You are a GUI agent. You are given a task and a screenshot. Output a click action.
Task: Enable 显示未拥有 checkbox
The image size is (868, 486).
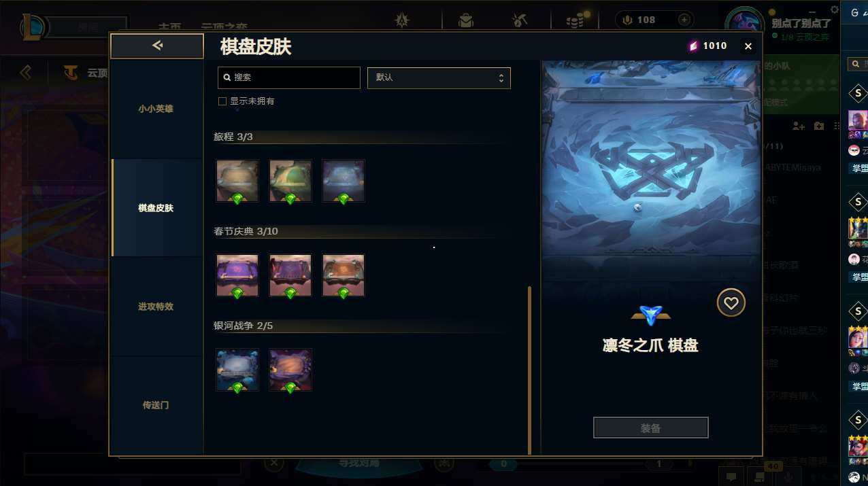click(222, 101)
